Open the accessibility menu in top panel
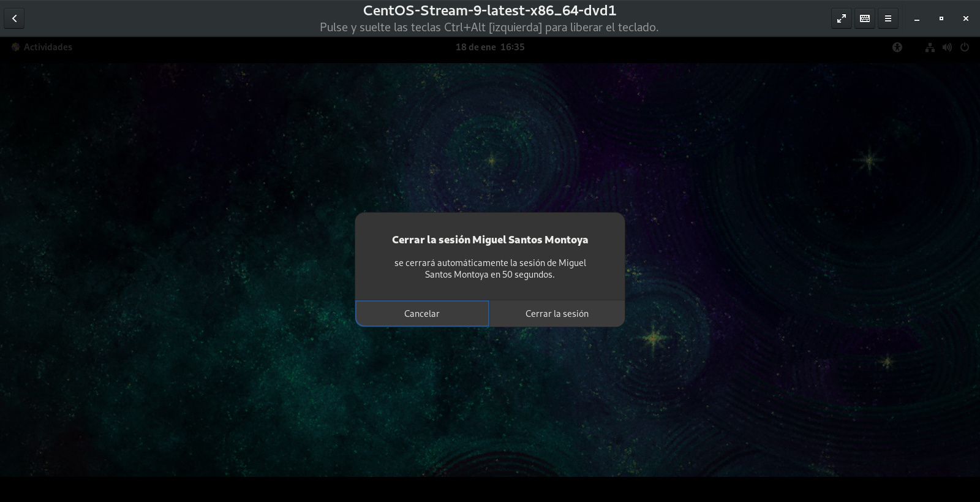 pyautogui.click(x=897, y=47)
